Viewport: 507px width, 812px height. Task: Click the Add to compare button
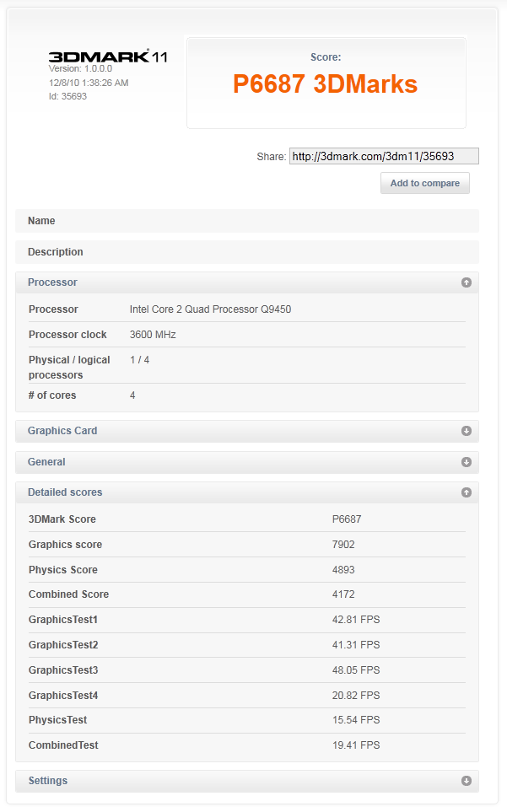424,183
